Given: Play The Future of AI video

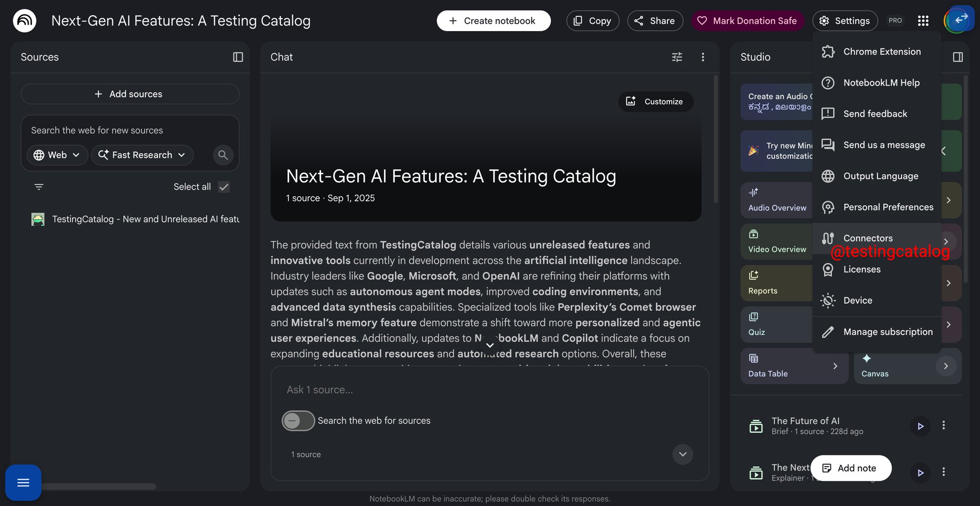Looking at the screenshot, I should pos(920,426).
